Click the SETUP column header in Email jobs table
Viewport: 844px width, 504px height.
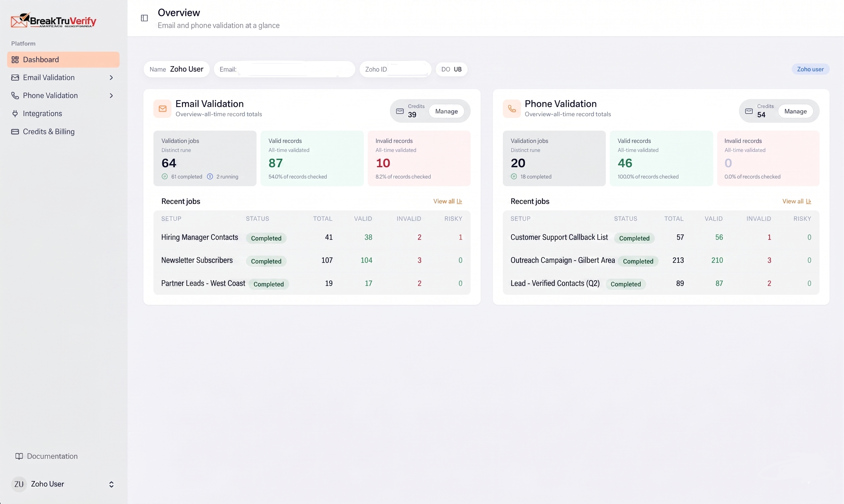(171, 219)
